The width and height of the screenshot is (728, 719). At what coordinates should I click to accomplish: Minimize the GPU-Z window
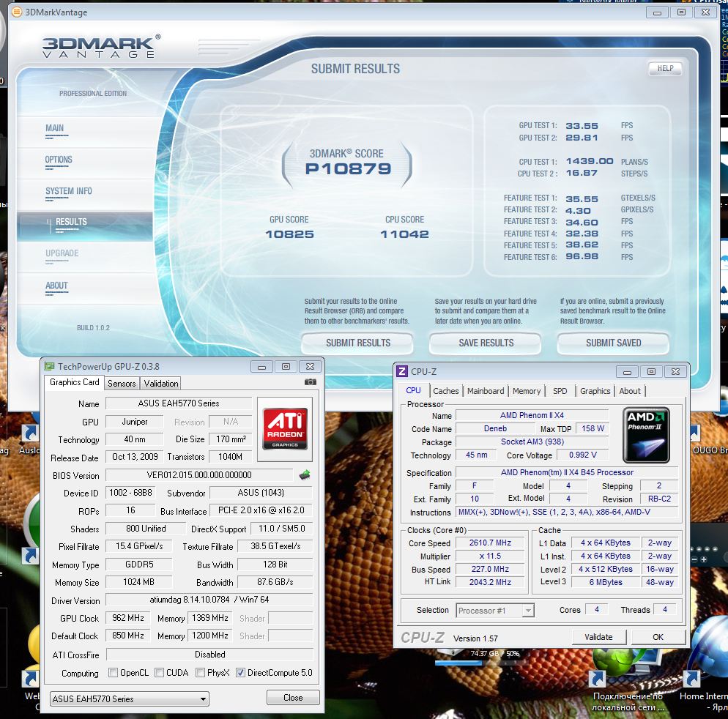[262, 367]
